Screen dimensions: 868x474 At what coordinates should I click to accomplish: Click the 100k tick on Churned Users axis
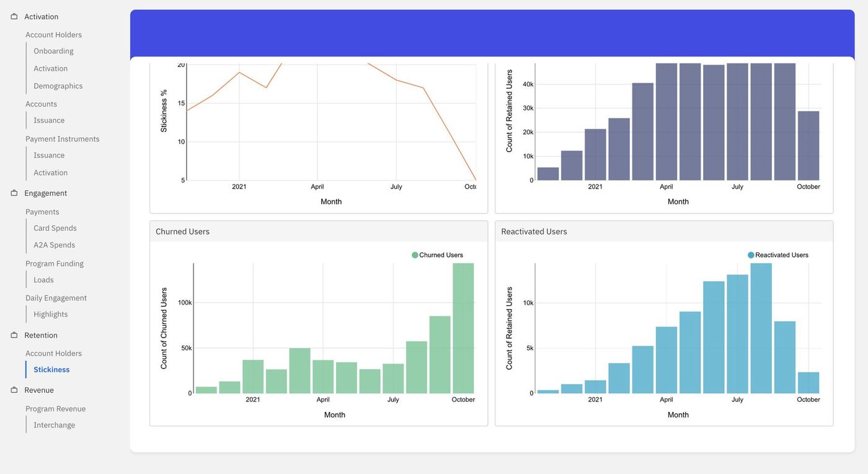[185, 303]
